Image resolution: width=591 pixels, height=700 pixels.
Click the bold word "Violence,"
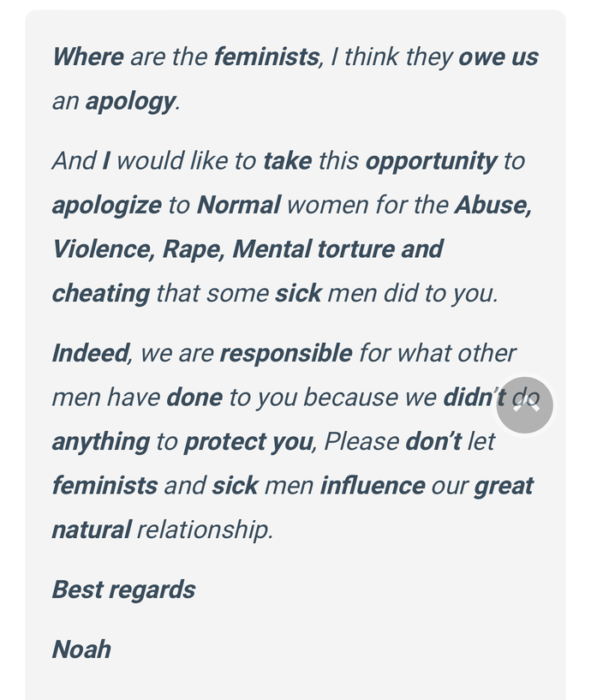(x=104, y=249)
